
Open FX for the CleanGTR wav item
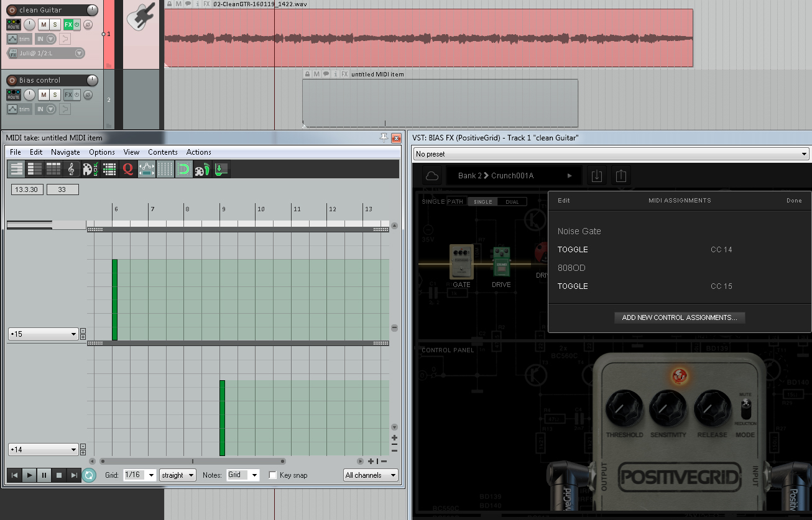pos(206,4)
